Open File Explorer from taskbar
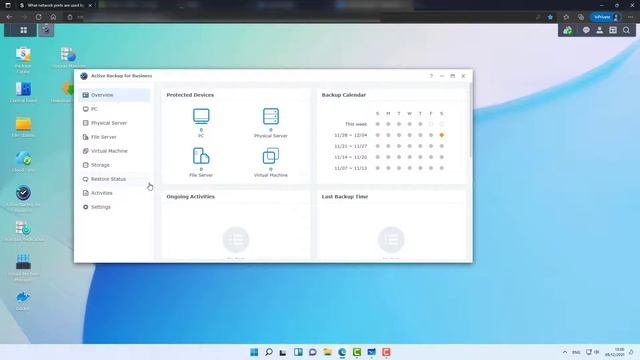This screenshot has width=640, height=360. (x=327, y=352)
